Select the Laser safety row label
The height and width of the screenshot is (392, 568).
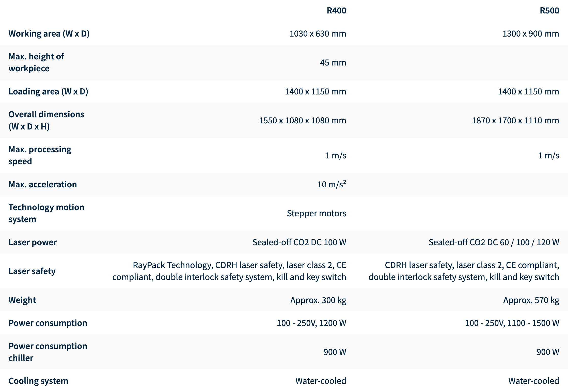pos(32,271)
